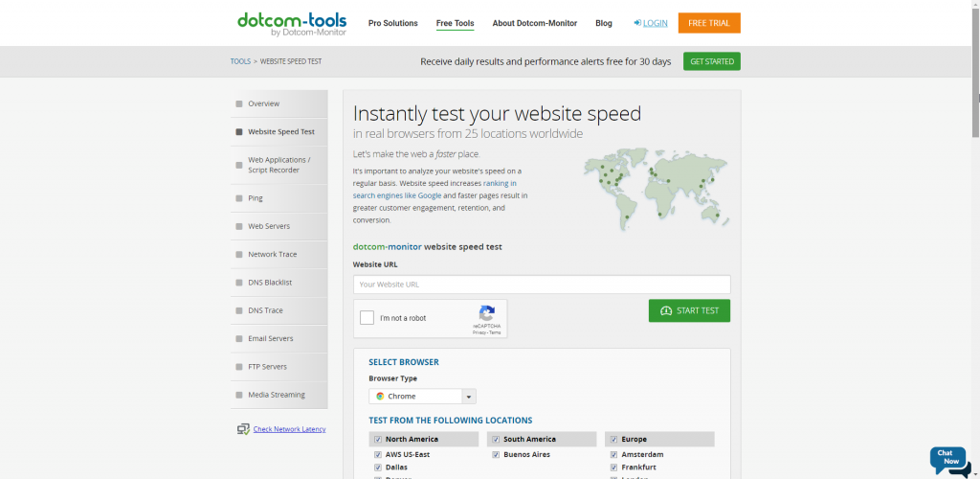Uncheck the Buenos Aires location

[496, 455]
